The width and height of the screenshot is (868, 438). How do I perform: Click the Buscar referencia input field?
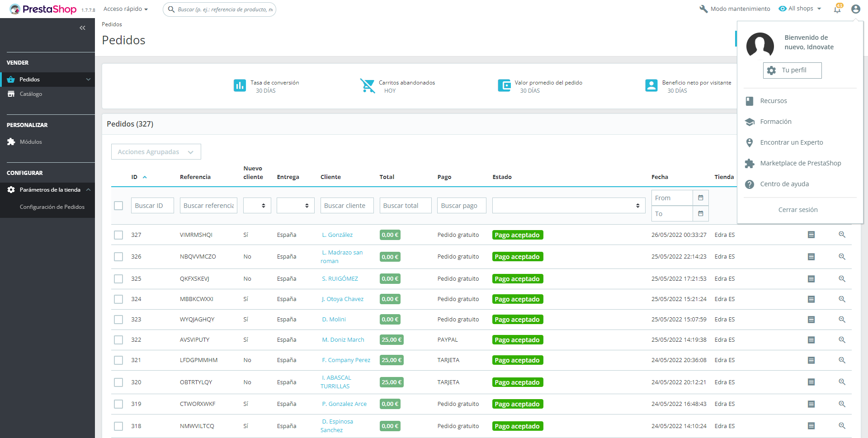[x=208, y=206]
